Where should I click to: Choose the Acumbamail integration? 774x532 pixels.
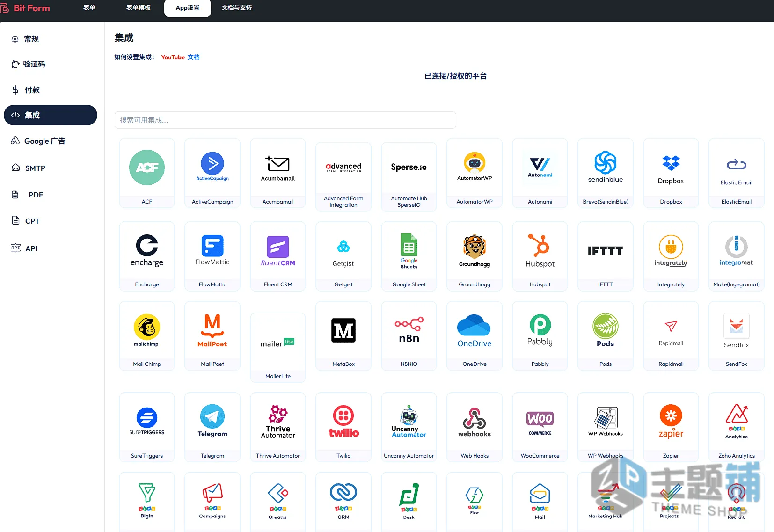[x=278, y=173]
